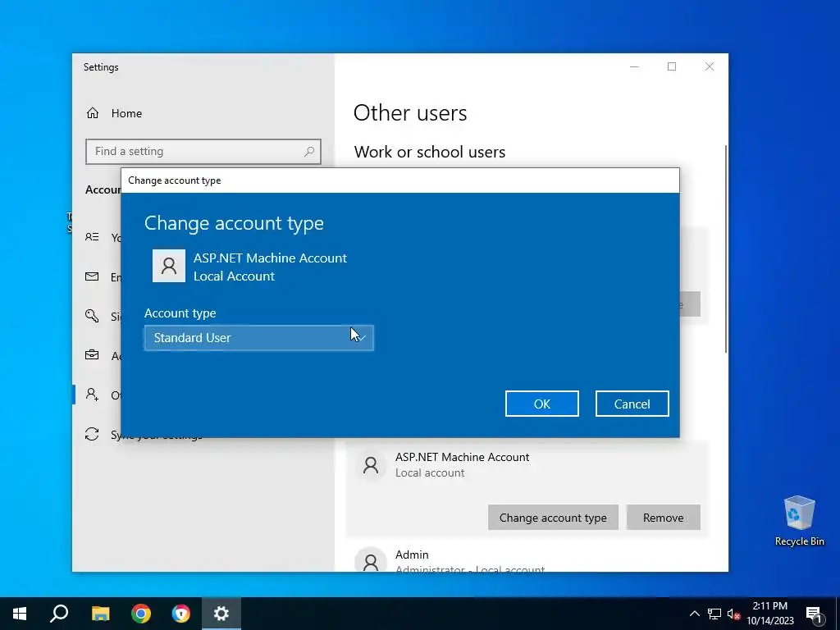Click the ASP.NET account avatar in the dialog
The image size is (840, 630).
tap(169, 266)
